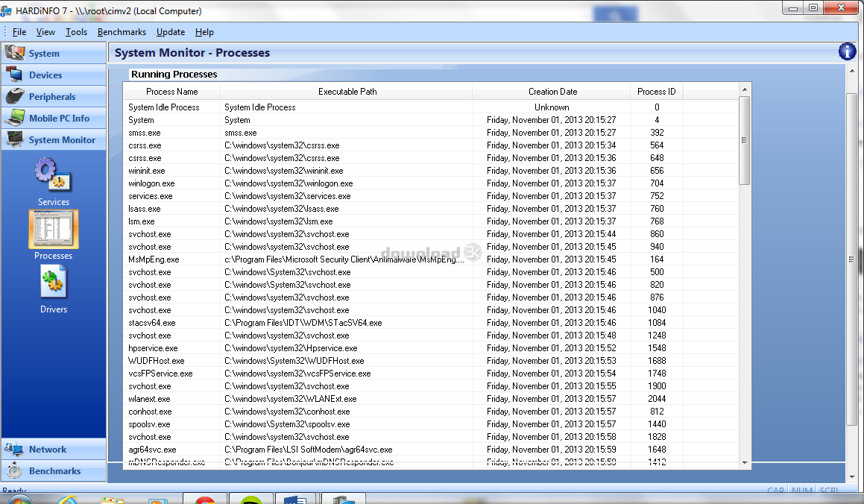Click Process ID 2044
The image size is (864, 504).
tap(657, 399)
